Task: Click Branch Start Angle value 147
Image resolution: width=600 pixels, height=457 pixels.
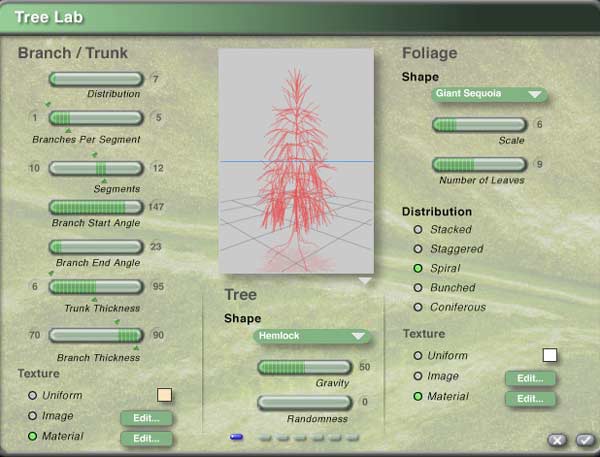Action: (156, 207)
